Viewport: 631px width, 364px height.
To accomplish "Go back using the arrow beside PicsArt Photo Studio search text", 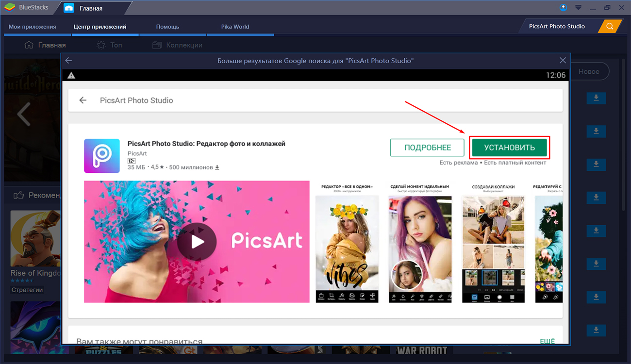I will 83,100.
